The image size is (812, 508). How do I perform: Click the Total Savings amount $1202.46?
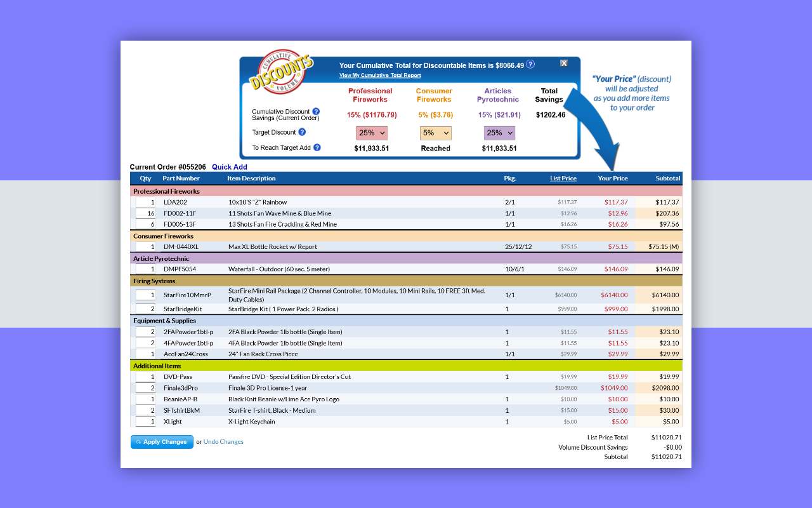[551, 115]
